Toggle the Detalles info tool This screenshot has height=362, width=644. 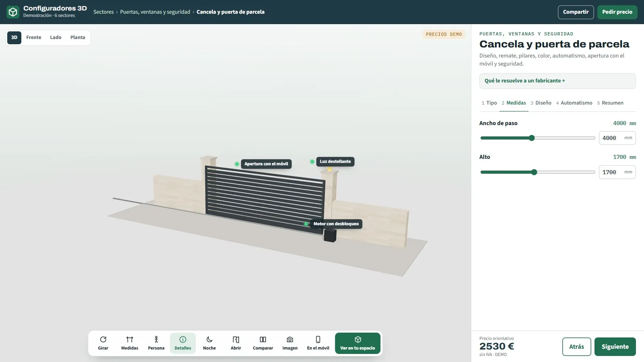(183, 343)
